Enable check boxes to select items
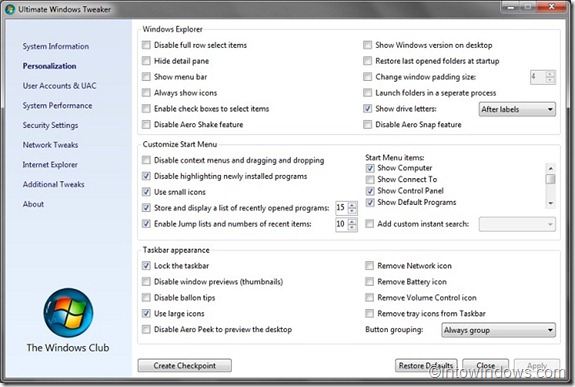 click(146, 109)
